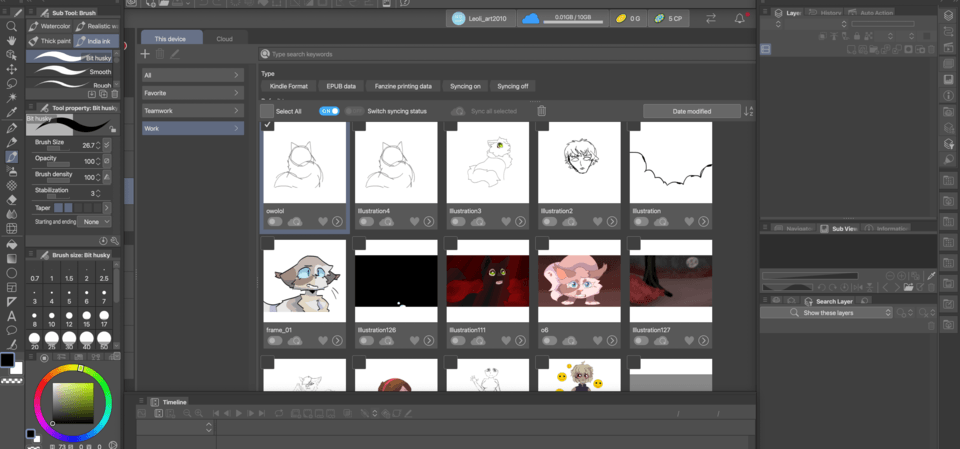
Task: Expand the All category arrow
Action: (x=236, y=75)
